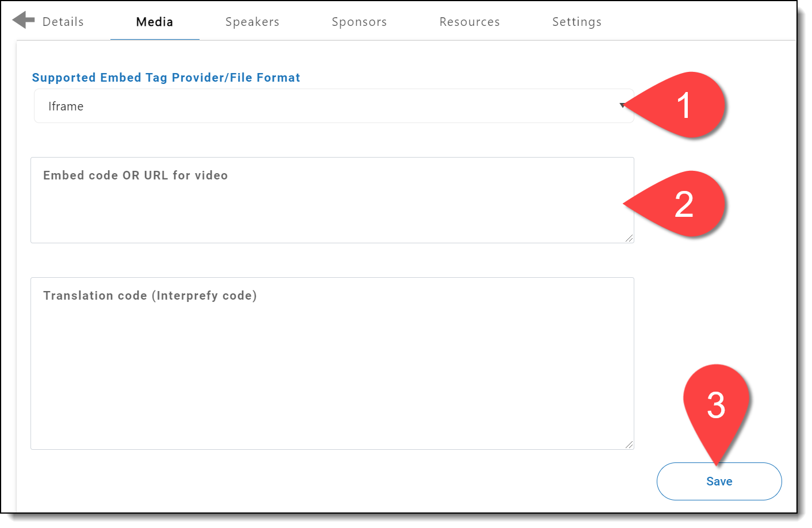Switch to the Settings tab
Viewport: 812px width, 528px height.
click(x=577, y=22)
